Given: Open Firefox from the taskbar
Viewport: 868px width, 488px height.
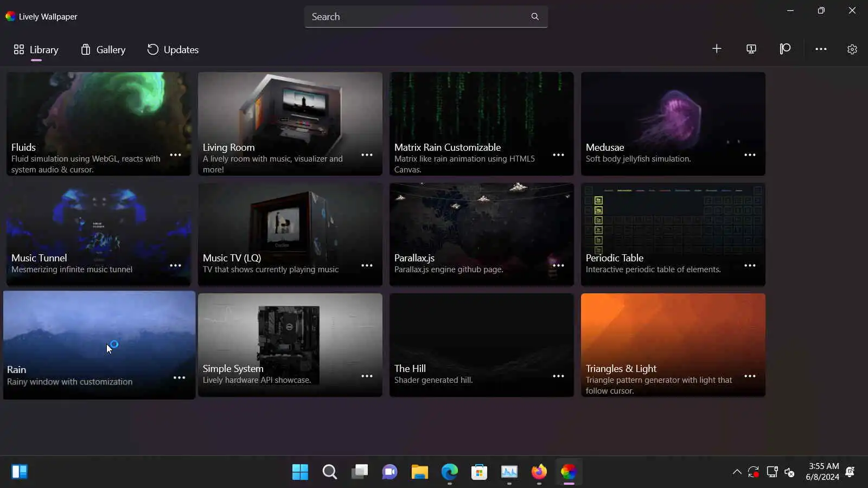Looking at the screenshot, I should [539, 472].
